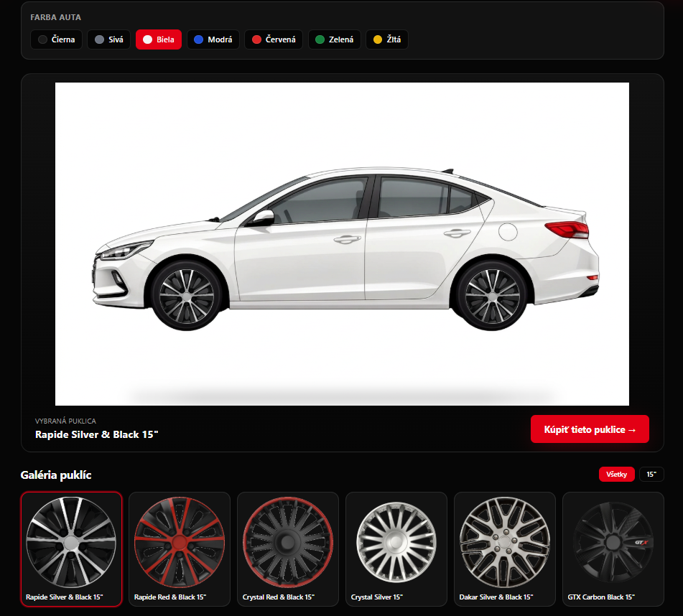Select Sivá car color
683x616 pixels.
point(109,39)
